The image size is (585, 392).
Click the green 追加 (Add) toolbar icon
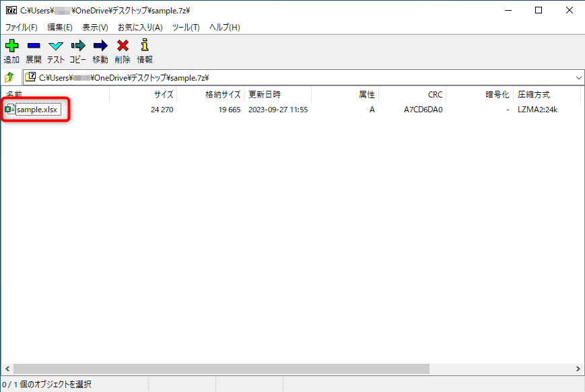click(x=11, y=46)
